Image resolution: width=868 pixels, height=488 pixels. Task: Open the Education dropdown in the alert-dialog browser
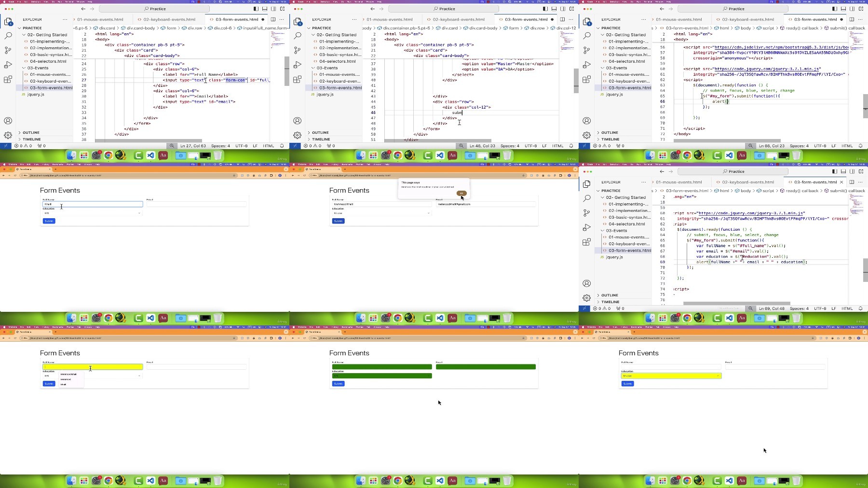pyautogui.click(x=381, y=213)
